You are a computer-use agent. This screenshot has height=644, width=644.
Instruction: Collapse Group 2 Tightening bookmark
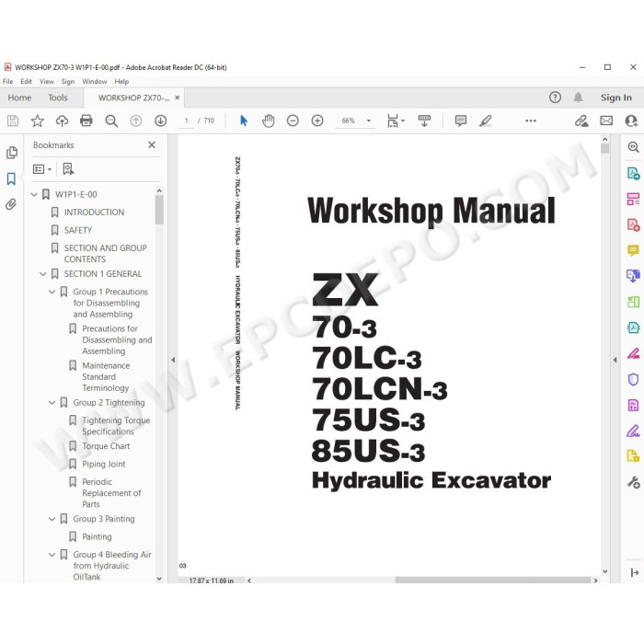tap(52, 403)
